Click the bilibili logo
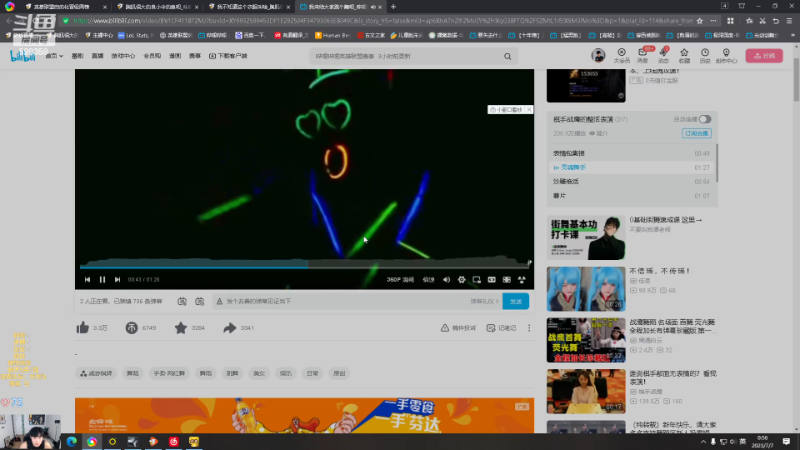This screenshot has width=800, height=450. coord(23,56)
